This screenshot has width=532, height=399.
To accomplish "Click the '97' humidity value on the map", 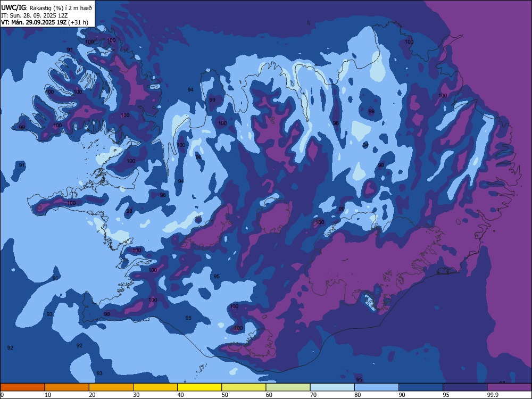I will tap(70, 50).
